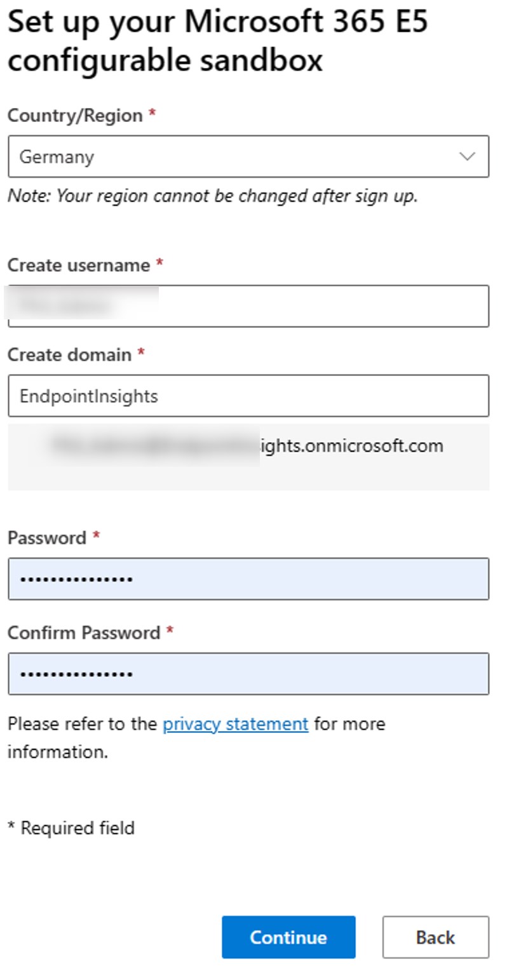Open the Country/Region dropdown
521x980 pixels.
[x=248, y=157]
